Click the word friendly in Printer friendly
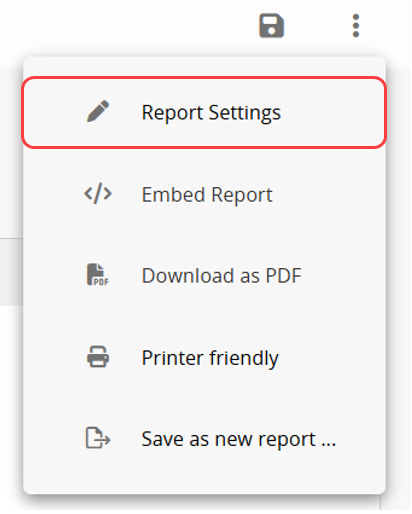The width and height of the screenshot is (412, 514). click(x=244, y=358)
